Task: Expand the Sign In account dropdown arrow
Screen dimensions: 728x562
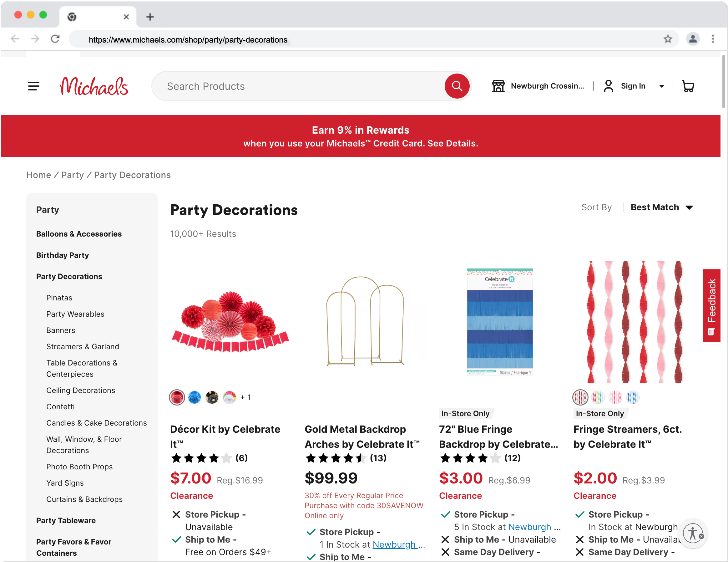Action: pos(662,86)
